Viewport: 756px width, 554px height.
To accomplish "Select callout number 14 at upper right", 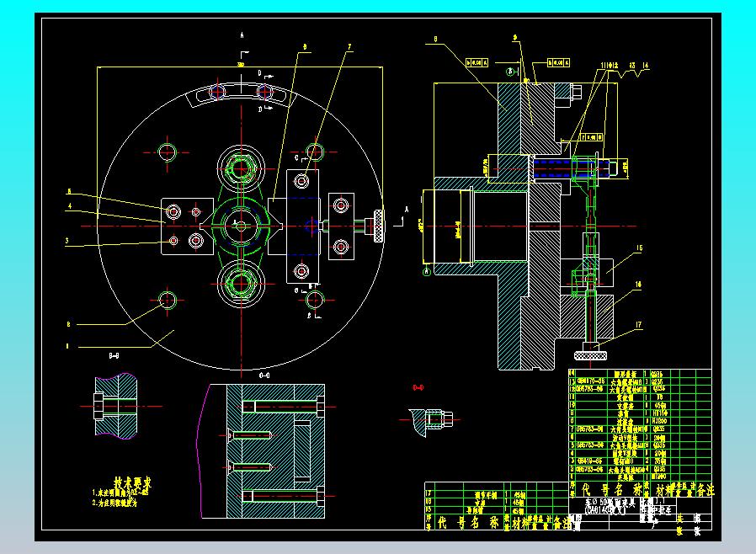I will [x=646, y=65].
